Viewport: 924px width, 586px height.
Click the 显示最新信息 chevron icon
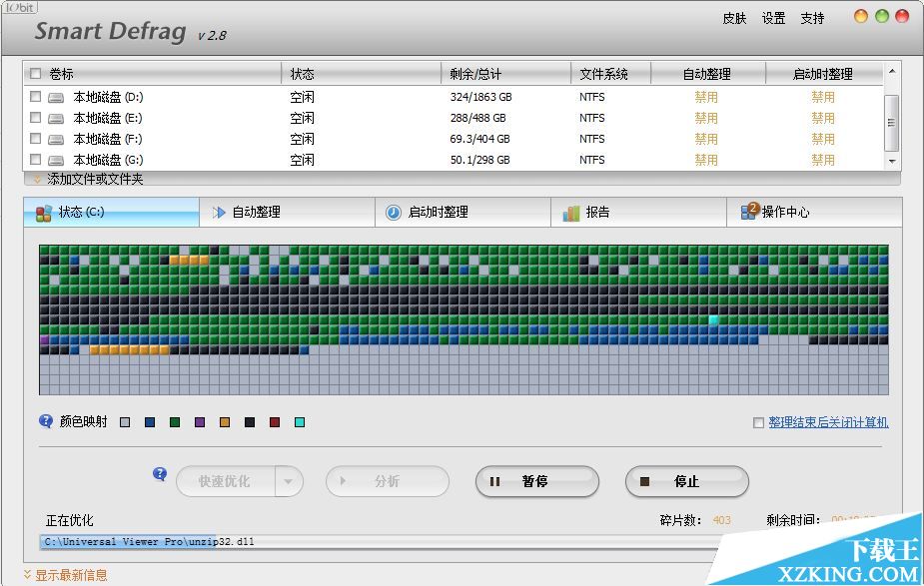coord(27,574)
